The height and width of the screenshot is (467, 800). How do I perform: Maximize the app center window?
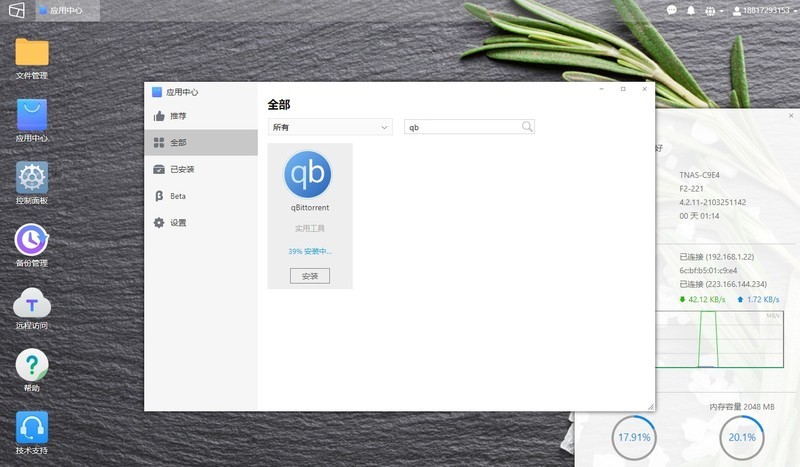(x=623, y=89)
